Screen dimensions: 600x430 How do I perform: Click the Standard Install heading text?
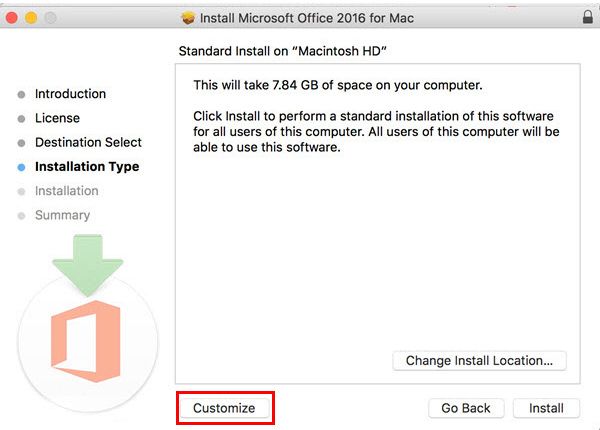click(282, 51)
